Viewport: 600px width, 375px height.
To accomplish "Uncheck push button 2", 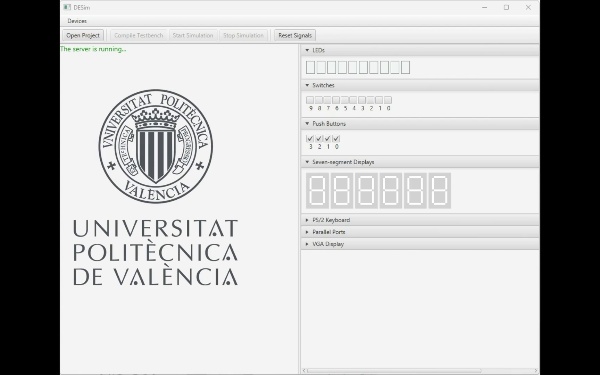I will click(x=319, y=139).
